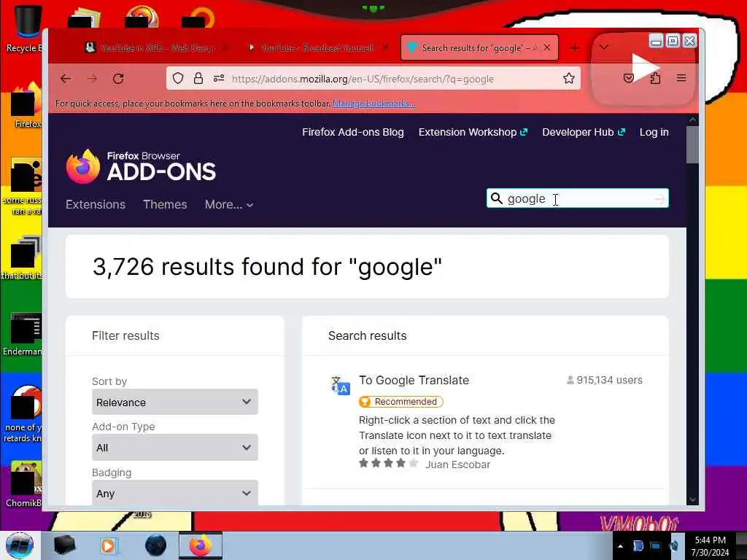This screenshot has height=560, width=747.
Task: Bookmark this page with the star icon
Action: coord(569,78)
